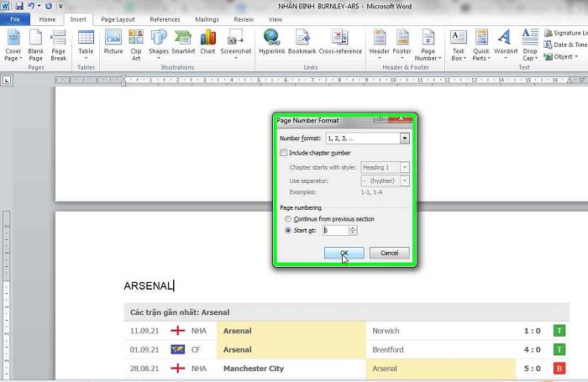Open the Screenshot tool
This screenshot has width=588, height=382.
coord(236,45)
